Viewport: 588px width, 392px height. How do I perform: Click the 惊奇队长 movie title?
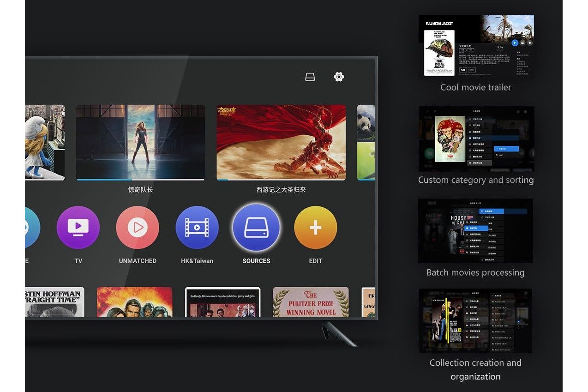(140, 190)
